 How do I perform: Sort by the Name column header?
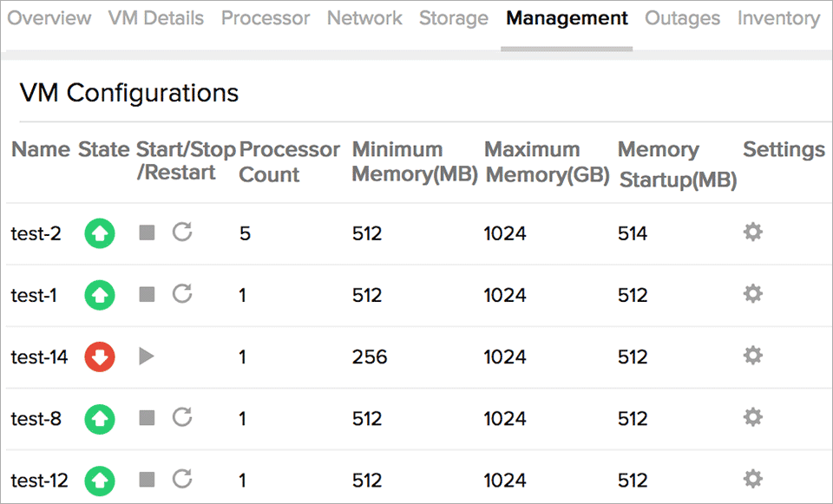click(40, 149)
